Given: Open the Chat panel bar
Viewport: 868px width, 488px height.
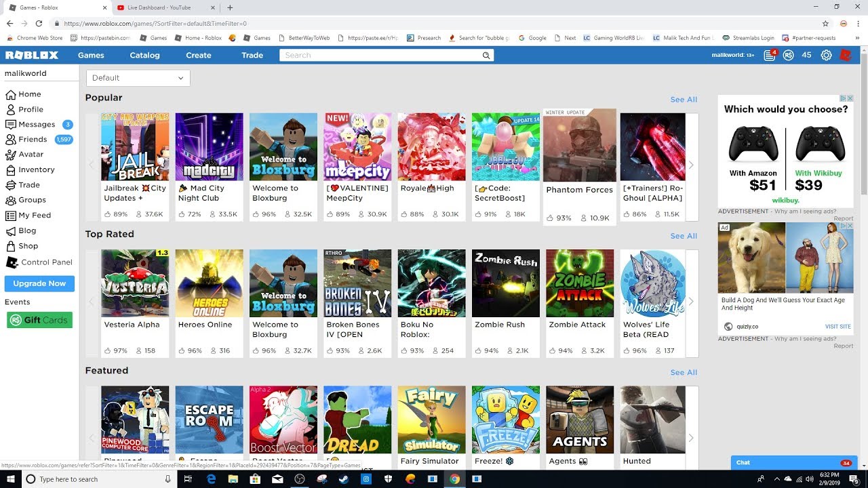Looking at the screenshot, I should point(795,462).
